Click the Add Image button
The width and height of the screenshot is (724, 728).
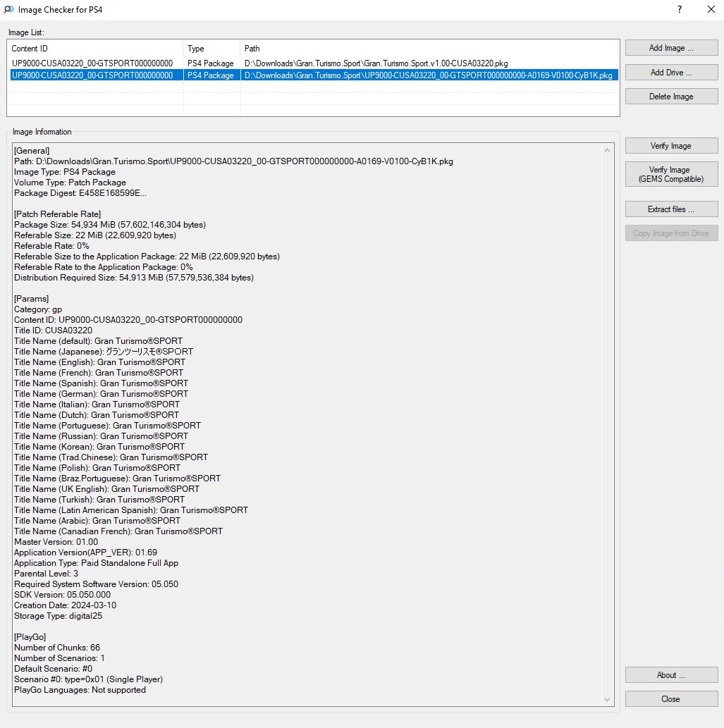(x=671, y=48)
